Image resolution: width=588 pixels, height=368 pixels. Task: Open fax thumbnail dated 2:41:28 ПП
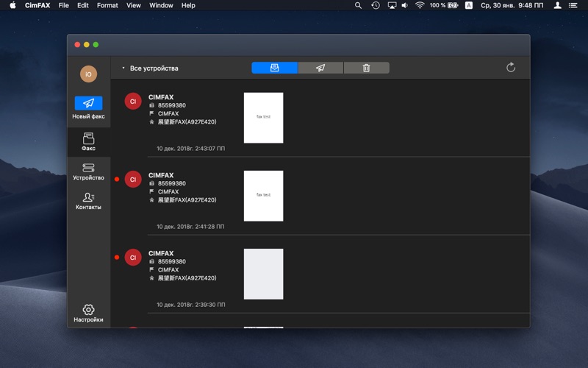pos(264,196)
